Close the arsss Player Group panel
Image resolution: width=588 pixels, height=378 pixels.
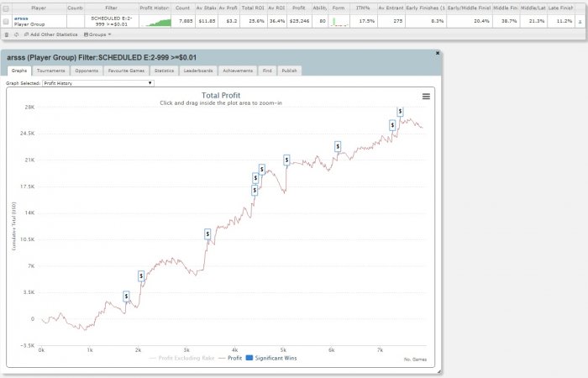pos(438,53)
